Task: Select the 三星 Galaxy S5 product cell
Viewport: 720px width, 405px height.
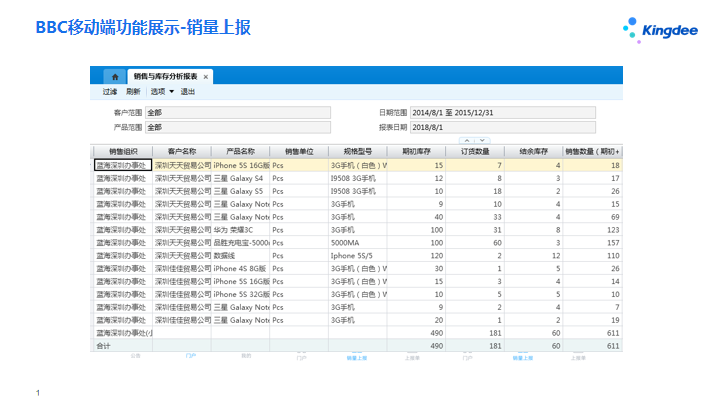Action: (x=241, y=191)
